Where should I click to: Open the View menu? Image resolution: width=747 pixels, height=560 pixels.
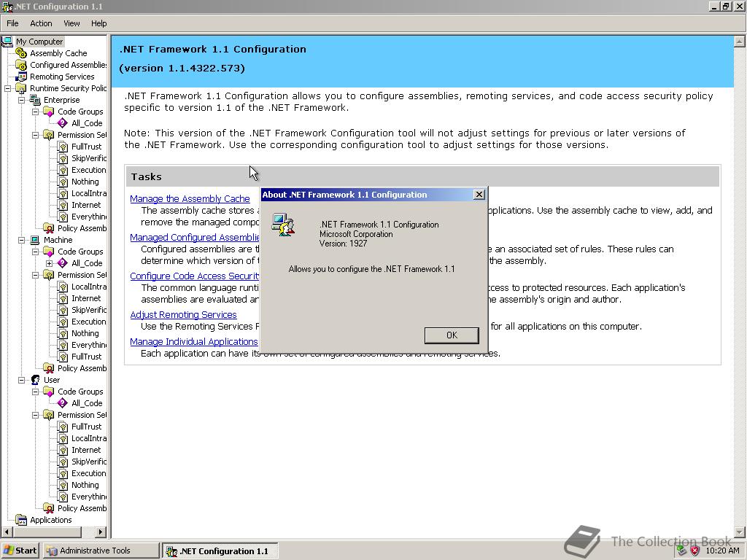click(x=71, y=23)
